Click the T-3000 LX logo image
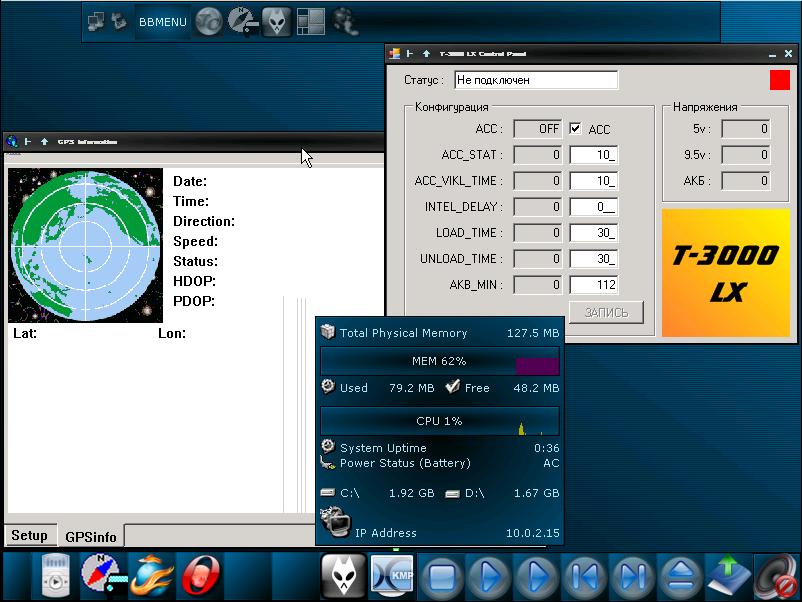Viewport: 802px width, 602px height. (x=726, y=273)
